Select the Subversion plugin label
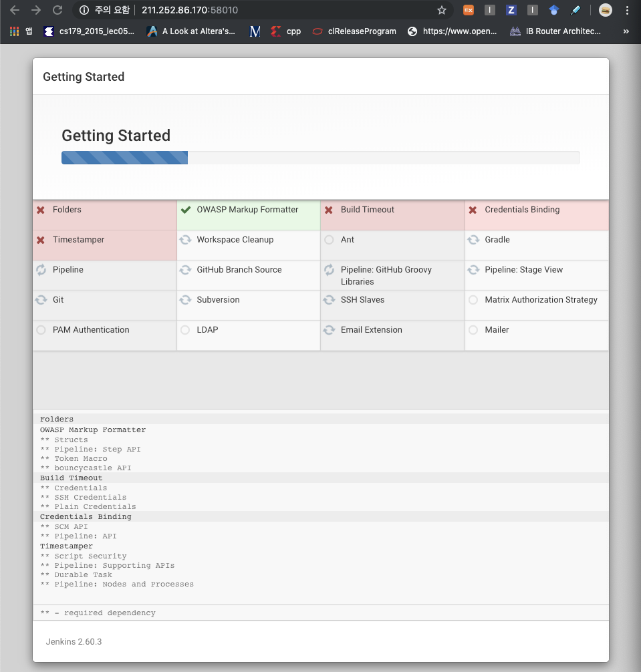This screenshot has width=641, height=672. coord(218,299)
